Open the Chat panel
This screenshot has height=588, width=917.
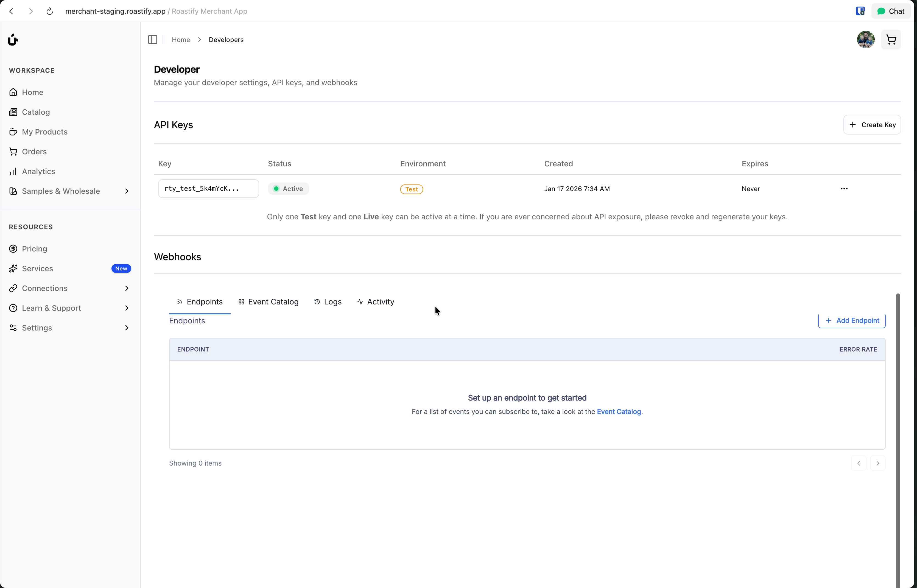[x=891, y=12]
